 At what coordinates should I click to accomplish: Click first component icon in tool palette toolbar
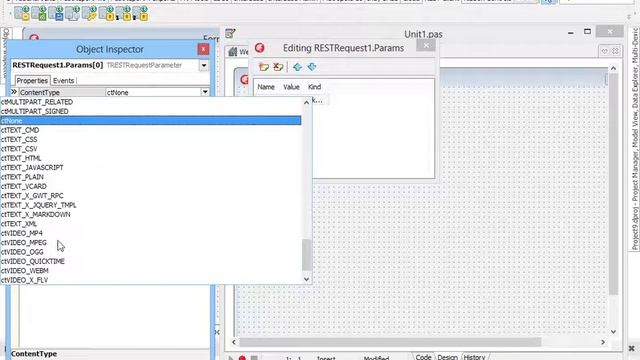22,13
